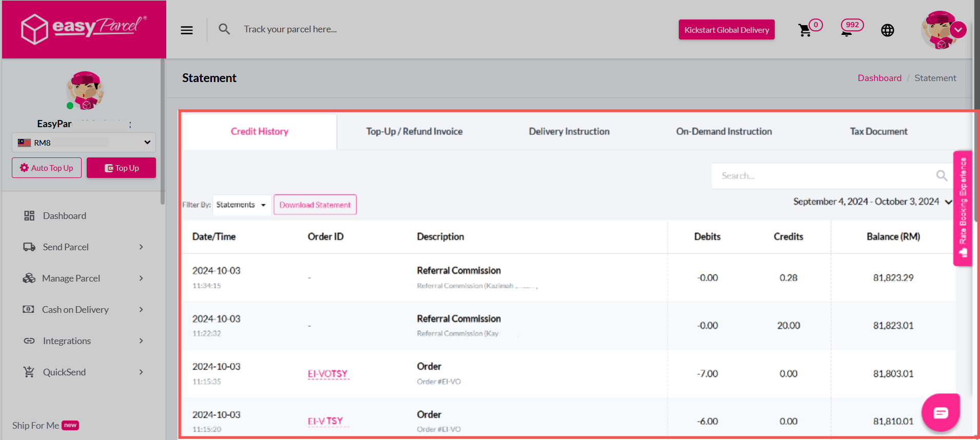Click the track parcel search icon
Screen dimensions: 980x440
[224, 29]
